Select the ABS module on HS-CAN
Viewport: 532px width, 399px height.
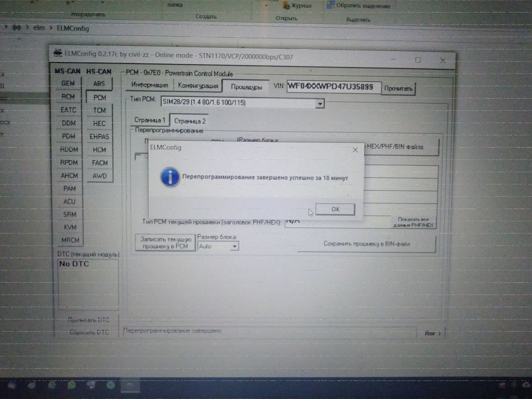(99, 84)
